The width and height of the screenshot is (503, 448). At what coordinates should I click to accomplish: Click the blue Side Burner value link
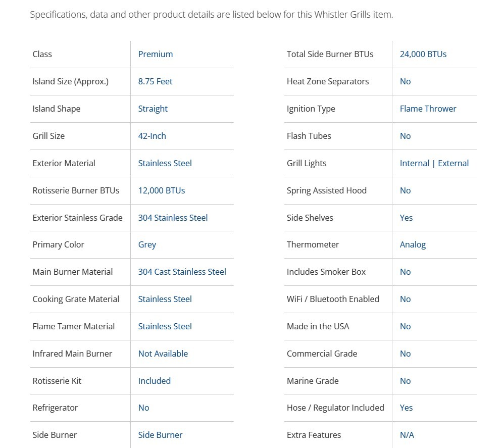point(160,435)
